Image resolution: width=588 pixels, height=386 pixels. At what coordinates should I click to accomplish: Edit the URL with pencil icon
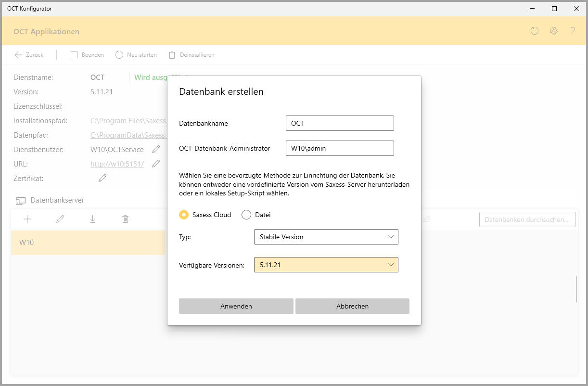point(156,164)
